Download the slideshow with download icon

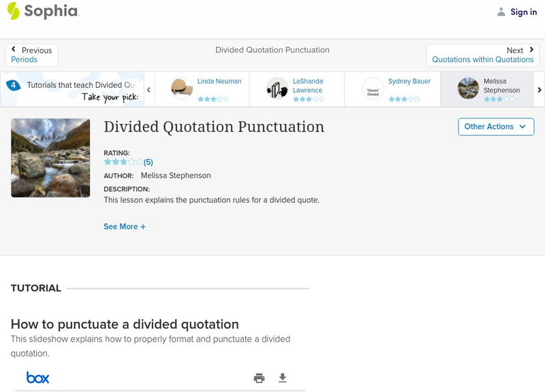[283, 378]
